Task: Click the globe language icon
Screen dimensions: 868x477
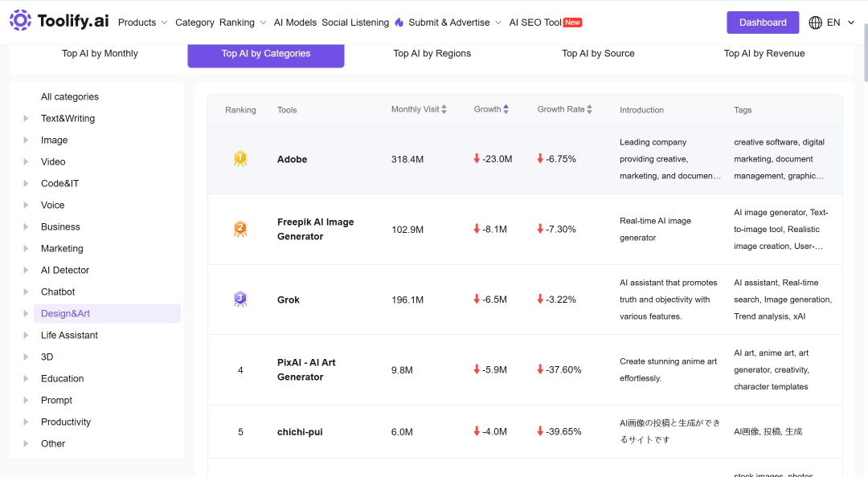Action: [x=816, y=22]
